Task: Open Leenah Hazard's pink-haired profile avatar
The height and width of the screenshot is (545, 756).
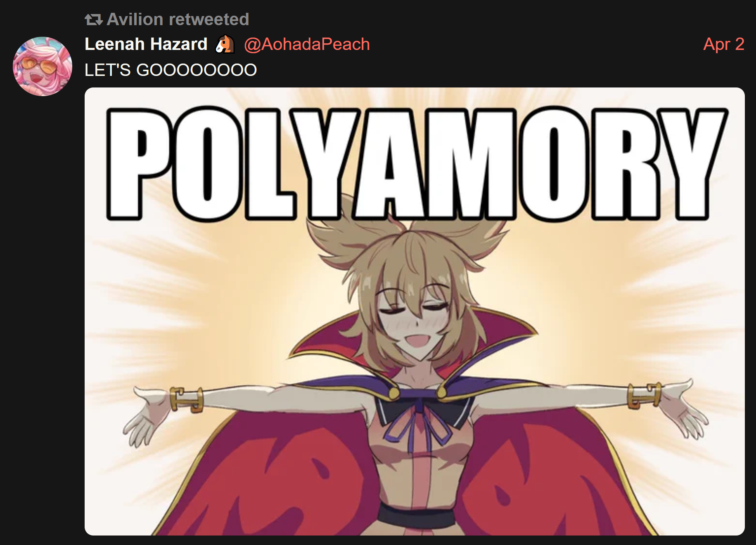Action: (43, 66)
